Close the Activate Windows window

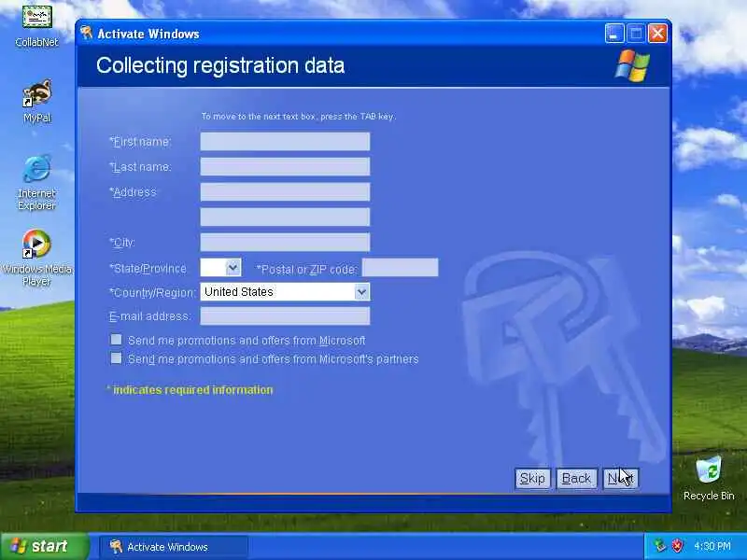(657, 34)
